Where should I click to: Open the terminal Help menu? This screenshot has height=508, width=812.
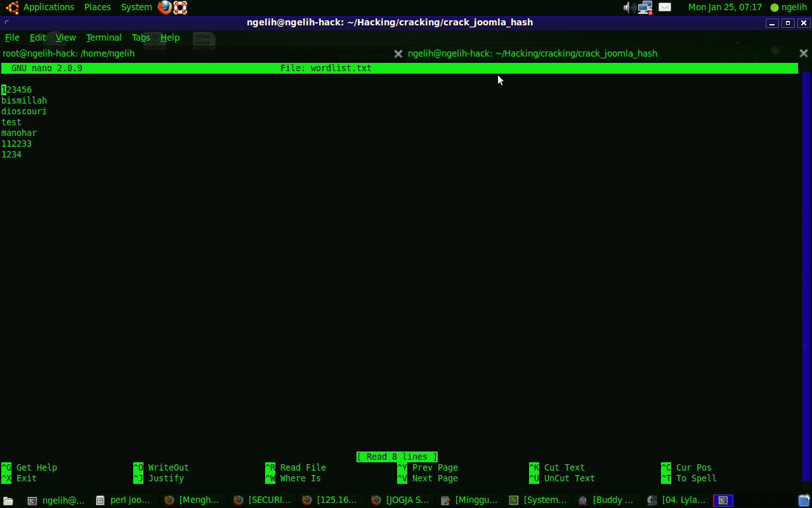coord(170,37)
